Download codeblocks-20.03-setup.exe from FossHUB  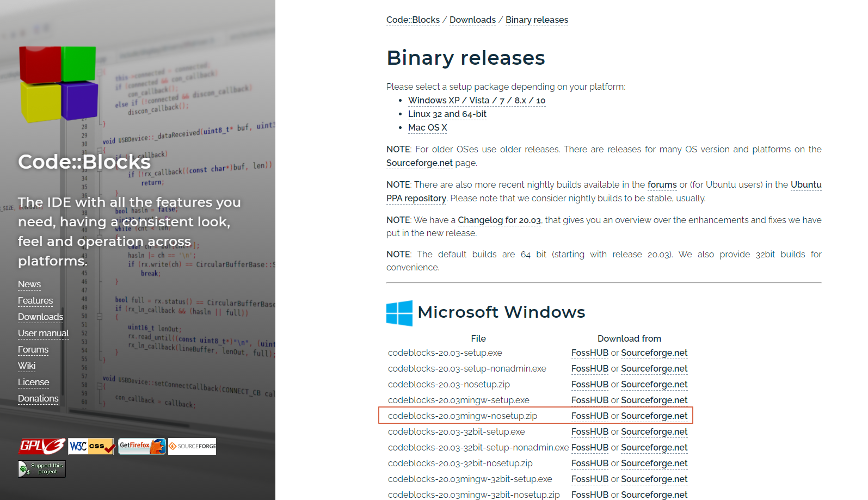[590, 353]
